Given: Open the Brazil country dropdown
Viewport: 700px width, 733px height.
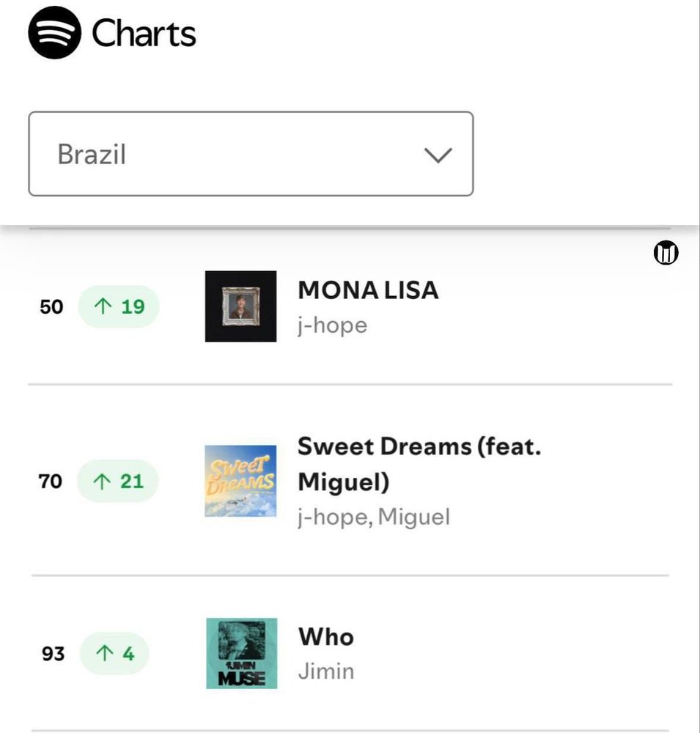Looking at the screenshot, I should tap(250, 154).
